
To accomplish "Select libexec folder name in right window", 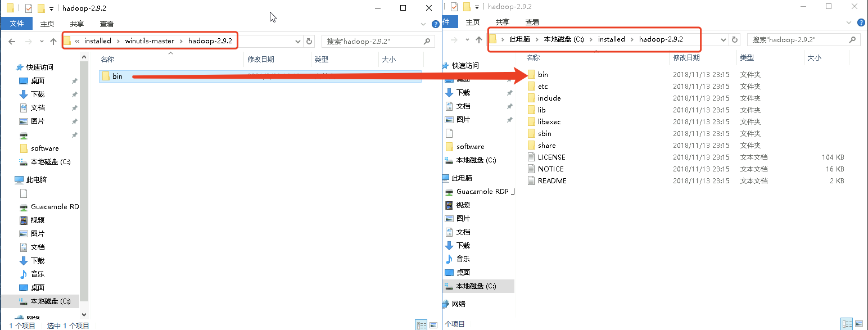I will click(549, 122).
